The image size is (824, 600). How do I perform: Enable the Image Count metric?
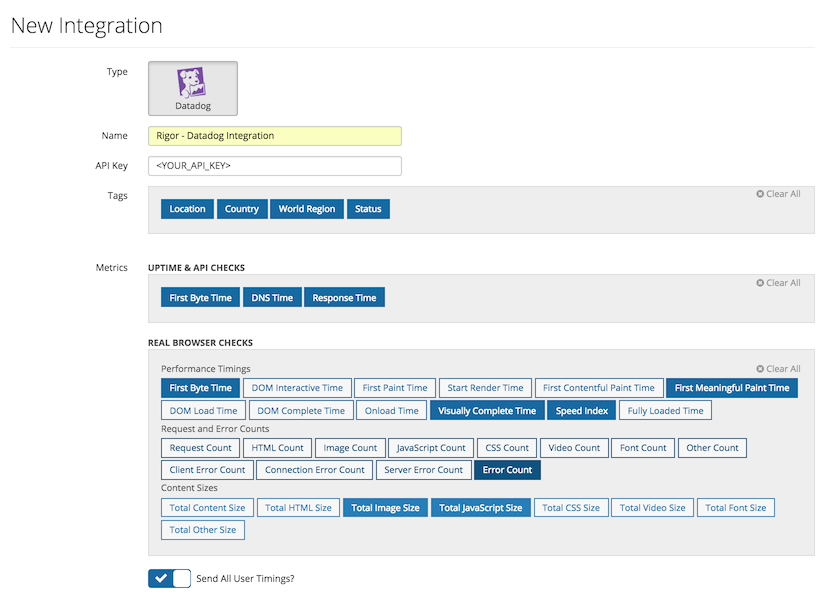[350, 448]
